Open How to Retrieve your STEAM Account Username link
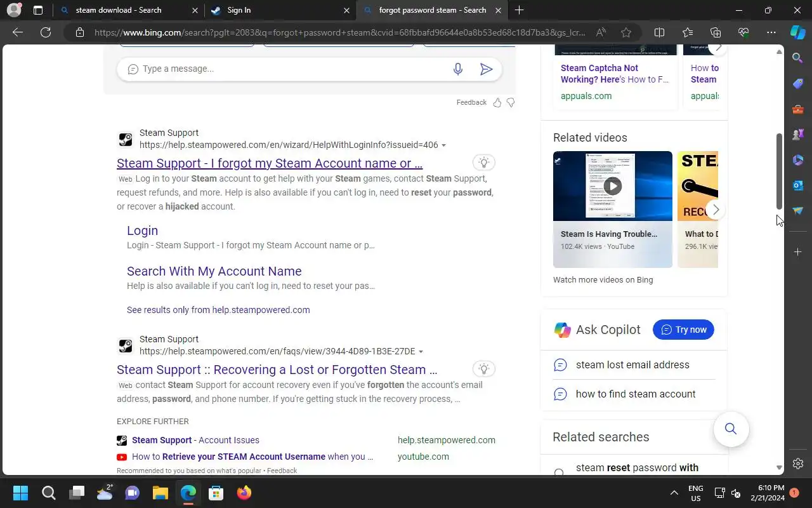The image size is (812, 508). coord(252,457)
